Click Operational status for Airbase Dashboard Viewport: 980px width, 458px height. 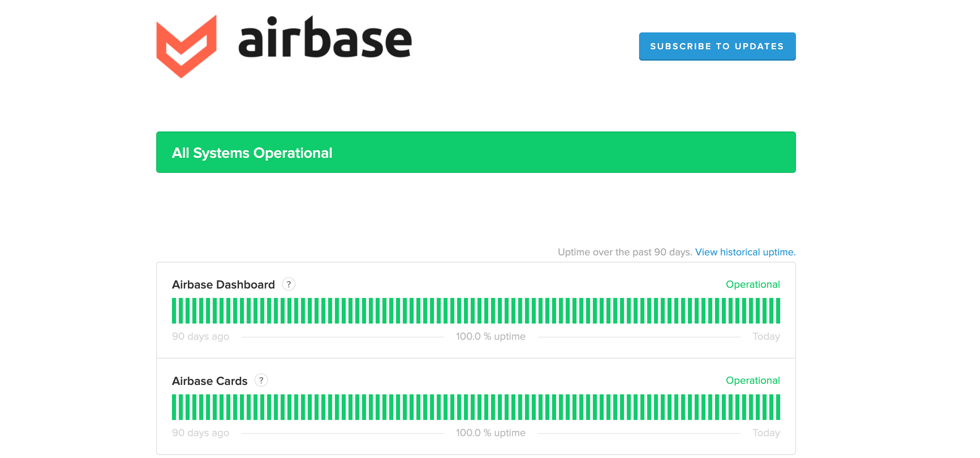coord(753,284)
